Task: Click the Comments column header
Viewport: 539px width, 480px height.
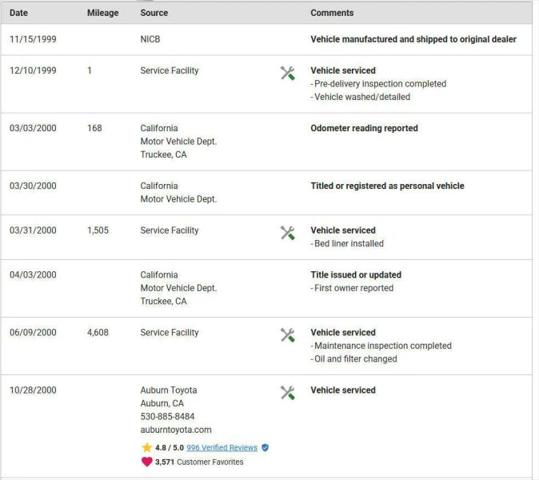Action: coord(332,13)
